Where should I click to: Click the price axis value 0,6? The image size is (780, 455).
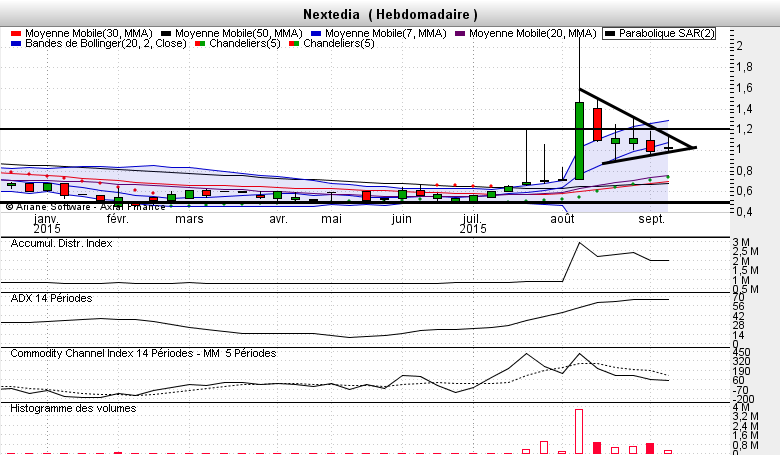pyautogui.click(x=745, y=191)
